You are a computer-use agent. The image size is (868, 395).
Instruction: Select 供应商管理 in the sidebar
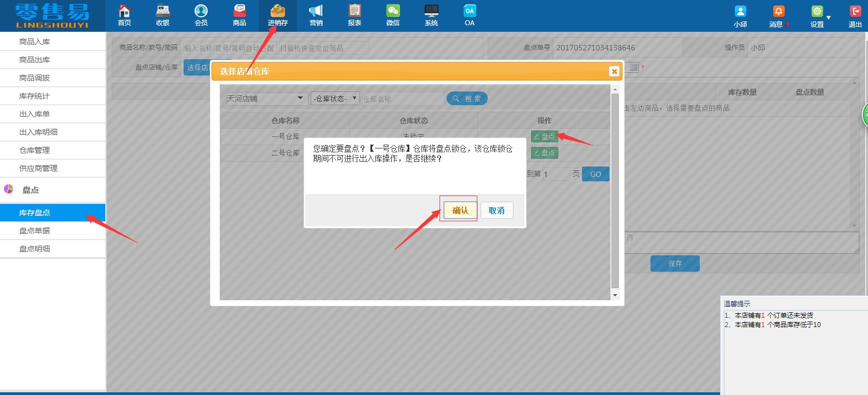(x=53, y=168)
